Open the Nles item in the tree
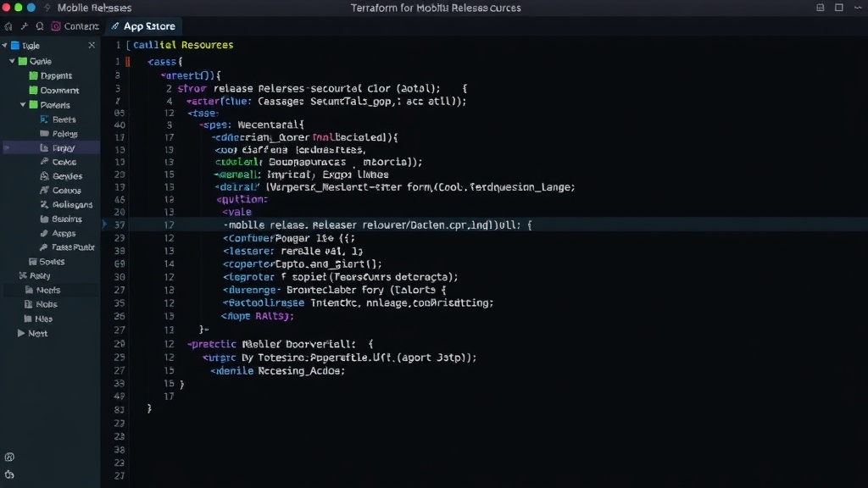 (44, 319)
